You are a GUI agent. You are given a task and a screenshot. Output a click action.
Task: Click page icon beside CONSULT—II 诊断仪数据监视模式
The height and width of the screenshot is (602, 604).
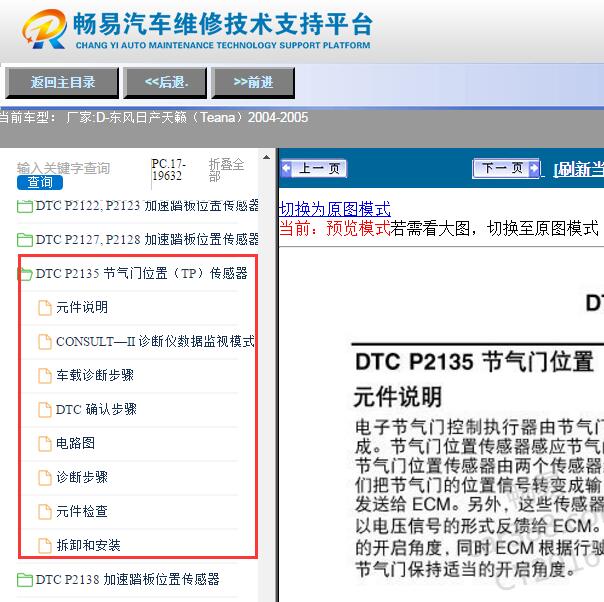45,342
